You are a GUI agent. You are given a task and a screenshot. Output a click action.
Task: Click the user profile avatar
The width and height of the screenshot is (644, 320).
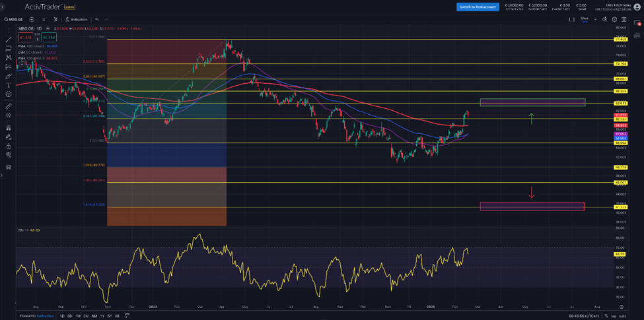(637, 7)
